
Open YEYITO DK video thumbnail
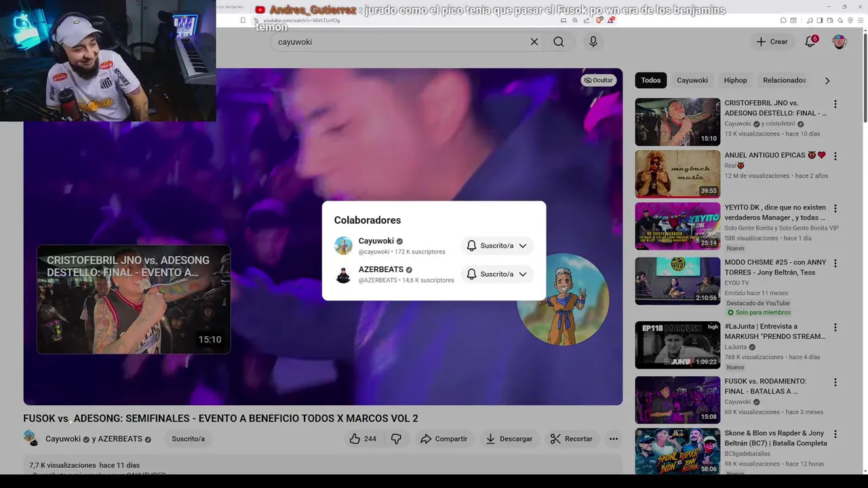pyautogui.click(x=677, y=226)
